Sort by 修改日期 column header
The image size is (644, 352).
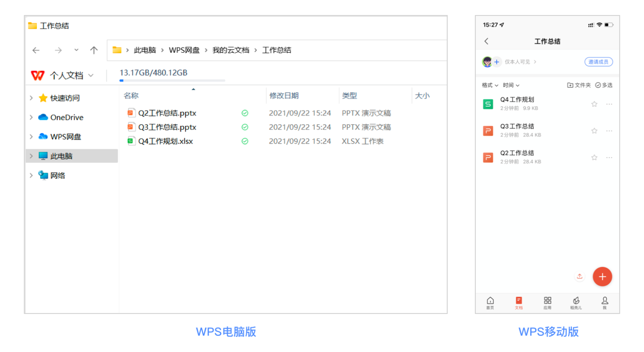coord(284,96)
